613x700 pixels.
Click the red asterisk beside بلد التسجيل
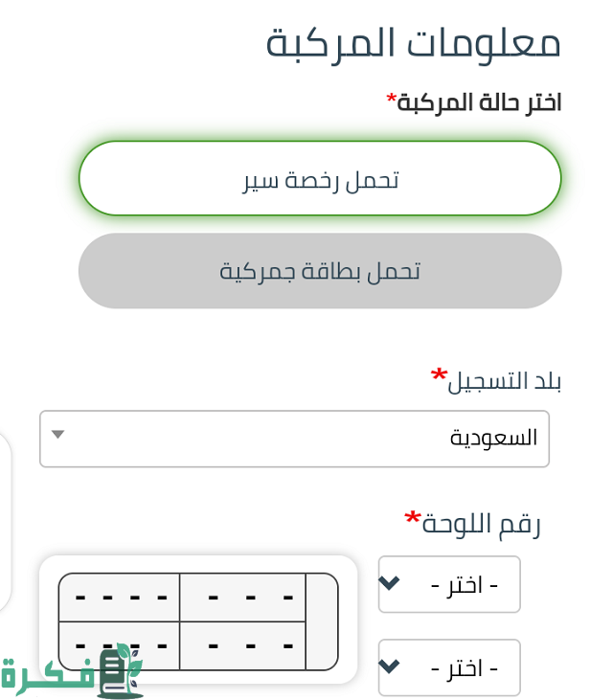(439, 374)
